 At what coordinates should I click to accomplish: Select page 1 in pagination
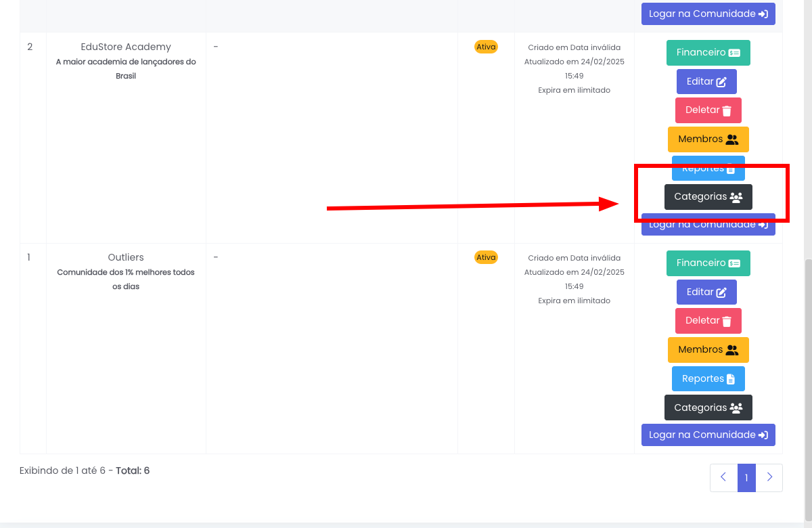coord(746,478)
